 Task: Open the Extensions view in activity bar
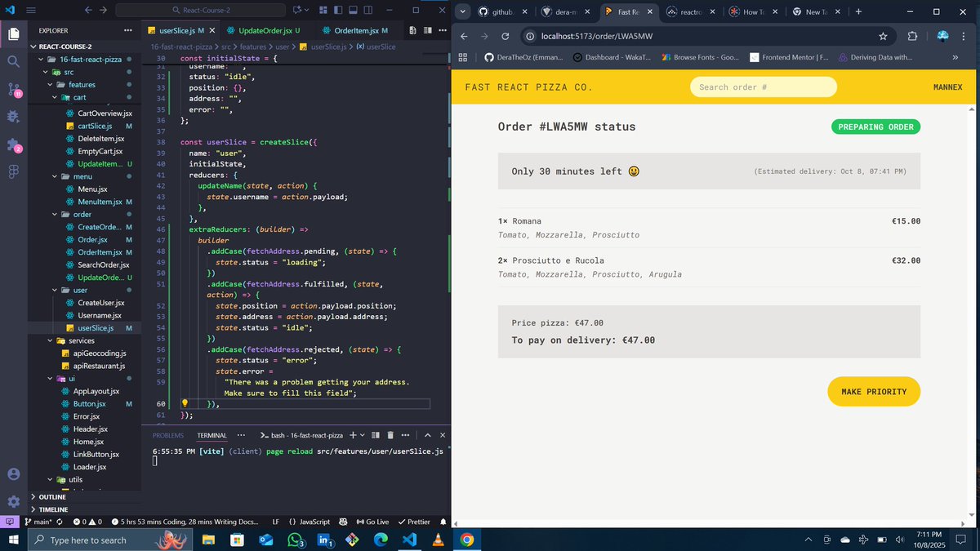(x=13, y=144)
